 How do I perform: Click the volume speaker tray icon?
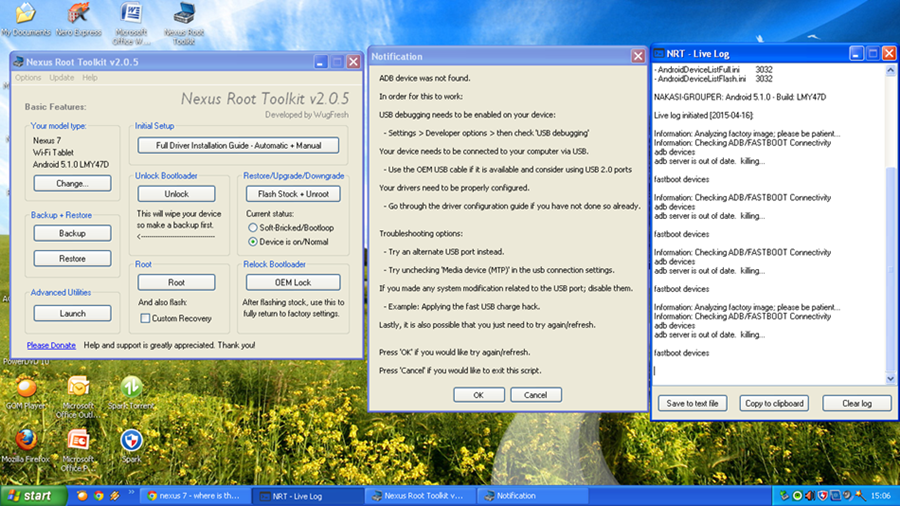click(809, 496)
